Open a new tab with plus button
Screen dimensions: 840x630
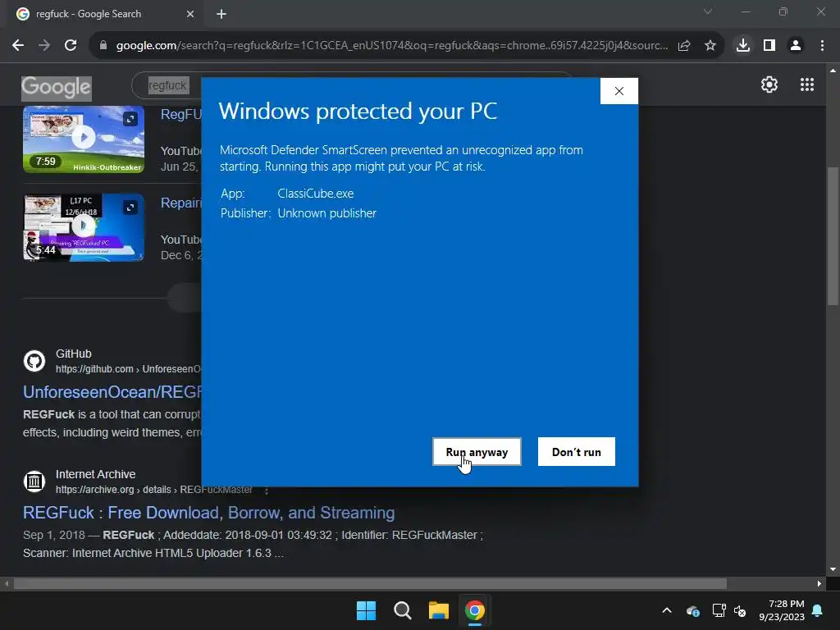click(x=221, y=14)
